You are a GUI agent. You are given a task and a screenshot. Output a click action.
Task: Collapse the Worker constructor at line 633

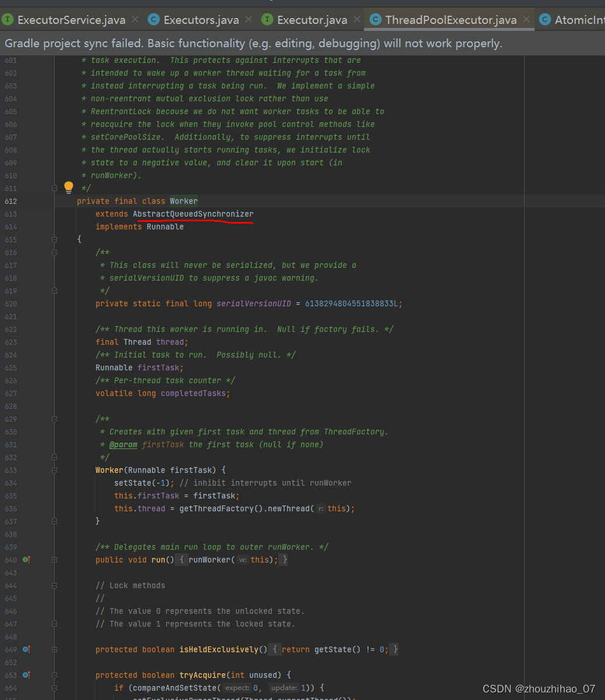(x=54, y=470)
